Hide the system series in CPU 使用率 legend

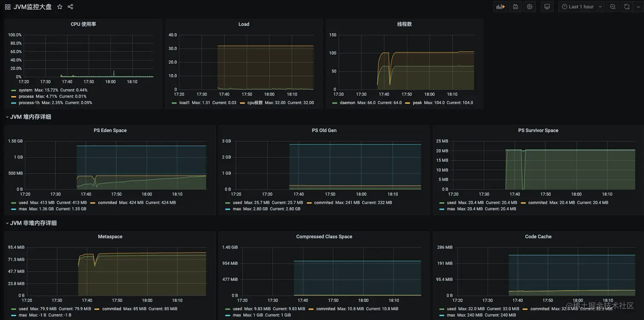pyautogui.click(x=26, y=90)
